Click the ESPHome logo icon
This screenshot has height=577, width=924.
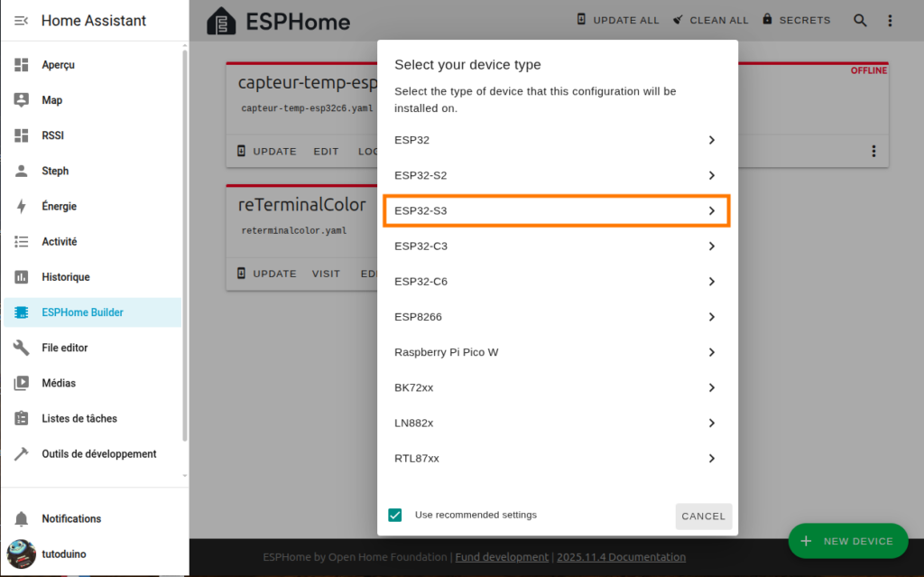coord(221,21)
